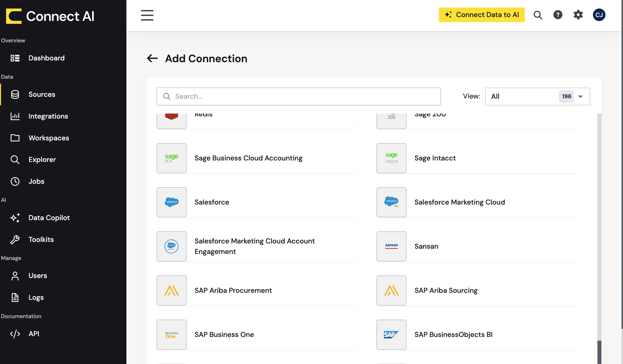Click the Connect Data to AI button
623x364 pixels.
point(482,15)
